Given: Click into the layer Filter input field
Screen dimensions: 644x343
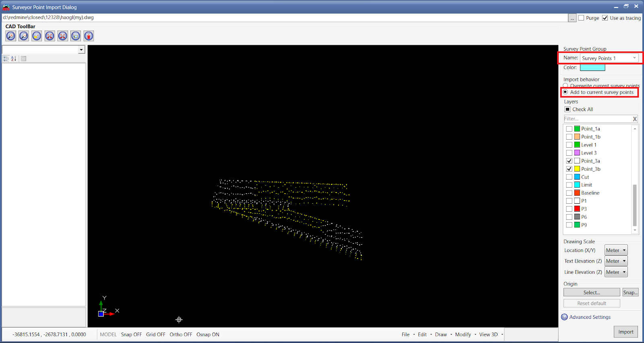Looking at the screenshot, I should 597,119.
